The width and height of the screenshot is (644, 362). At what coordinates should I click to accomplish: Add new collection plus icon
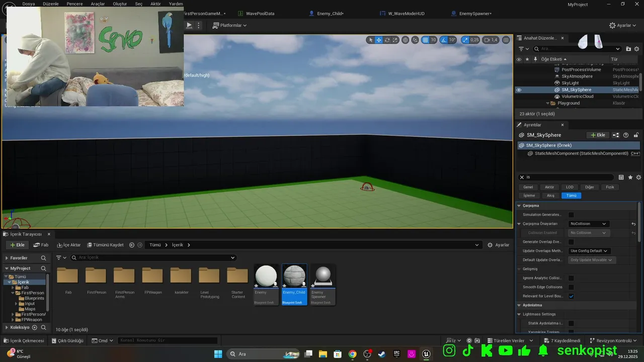click(35, 327)
